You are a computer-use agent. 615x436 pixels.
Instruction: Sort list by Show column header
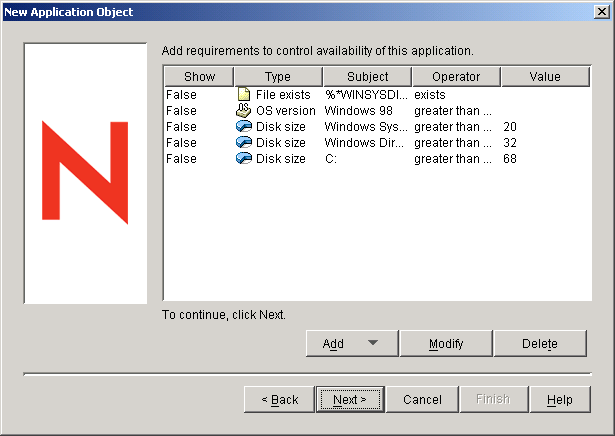(x=199, y=77)
